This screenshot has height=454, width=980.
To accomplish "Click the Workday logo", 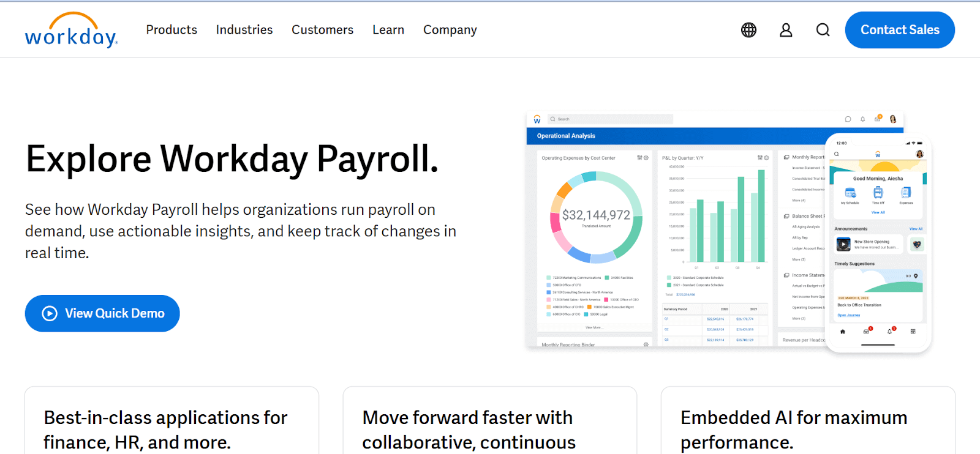I will click(71, 30).
